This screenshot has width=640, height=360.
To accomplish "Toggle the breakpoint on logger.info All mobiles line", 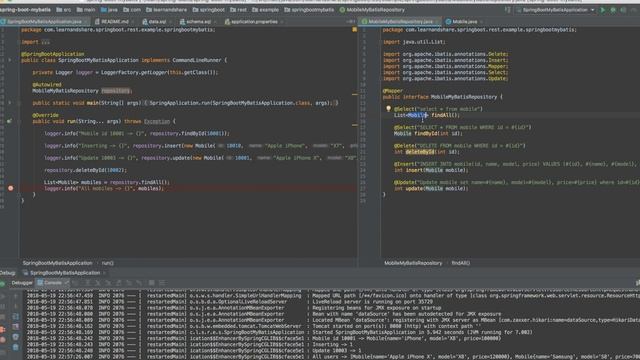I will point(11,188).
